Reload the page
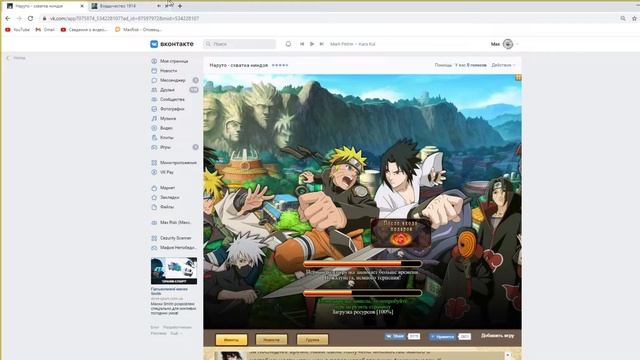The height and width of the screenshot is (360, 640). click(x=30, y=18)
